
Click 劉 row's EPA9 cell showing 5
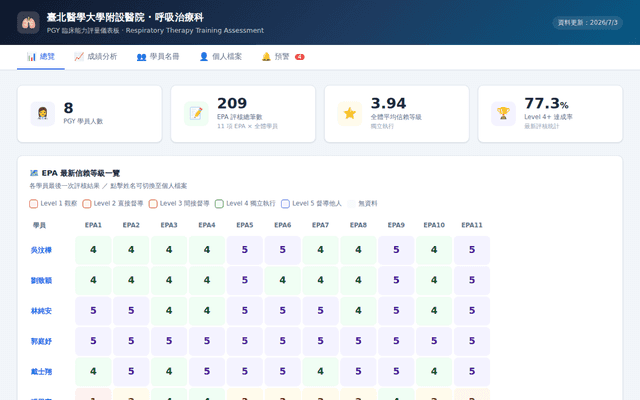point(396,280)
